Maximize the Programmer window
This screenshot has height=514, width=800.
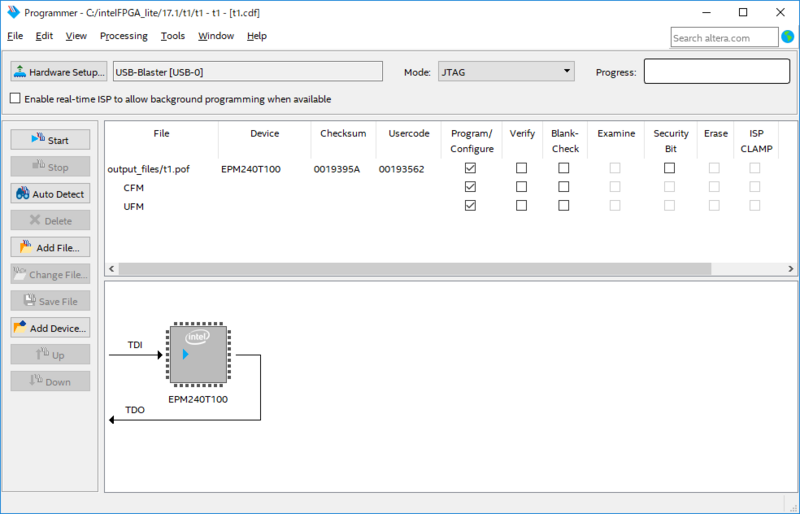[x=743, y=12]
